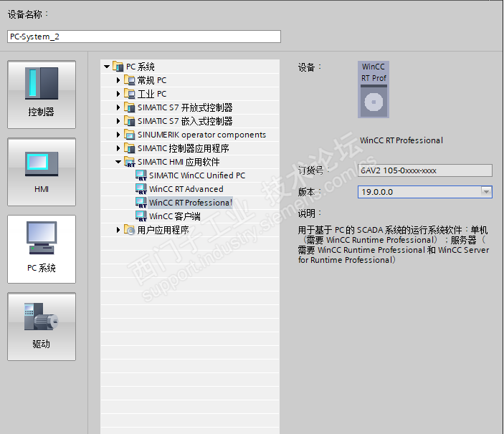The height and width of the screenshot is (434, 504).
Task: Click the WinCC RT Professional device caption
Action: 401,140
